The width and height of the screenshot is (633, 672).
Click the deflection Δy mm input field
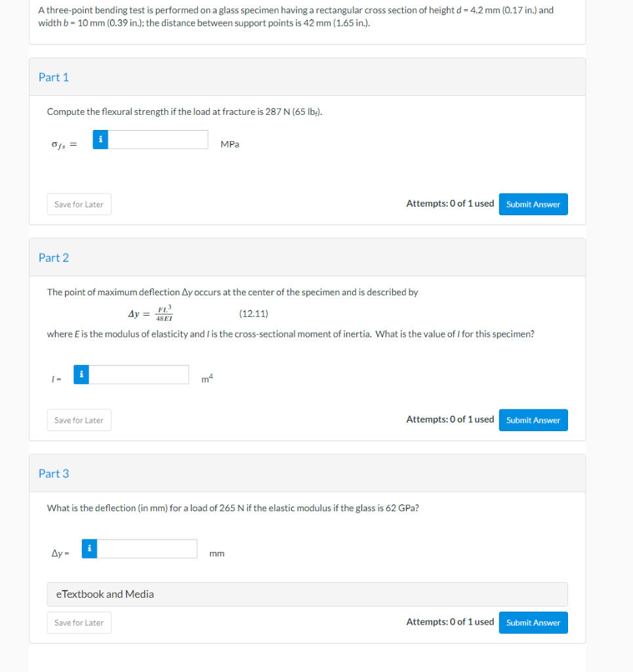147,549
